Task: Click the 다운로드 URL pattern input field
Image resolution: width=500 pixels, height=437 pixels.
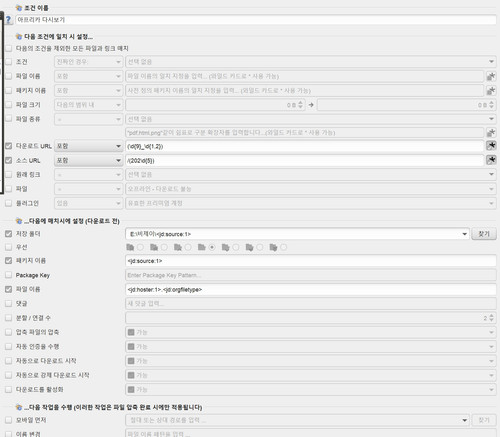Action: click(x=305, y=146)
